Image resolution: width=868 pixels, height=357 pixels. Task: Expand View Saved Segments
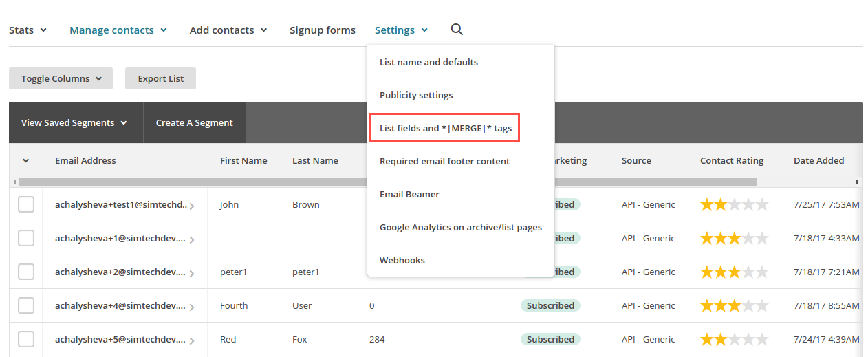pos(74,122)
